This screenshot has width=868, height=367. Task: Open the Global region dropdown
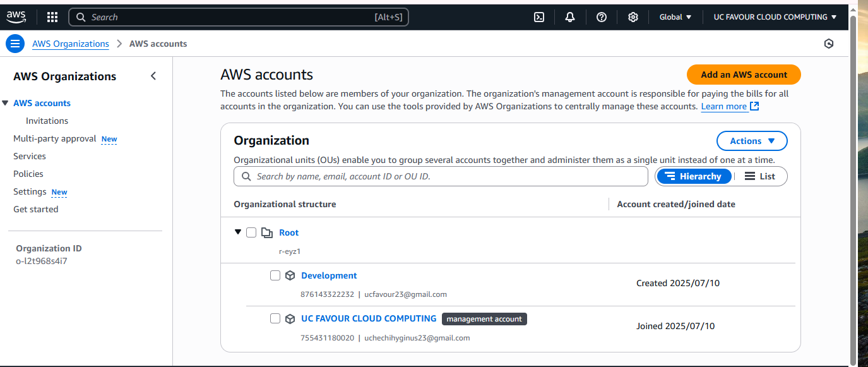(x=675, y=17)
